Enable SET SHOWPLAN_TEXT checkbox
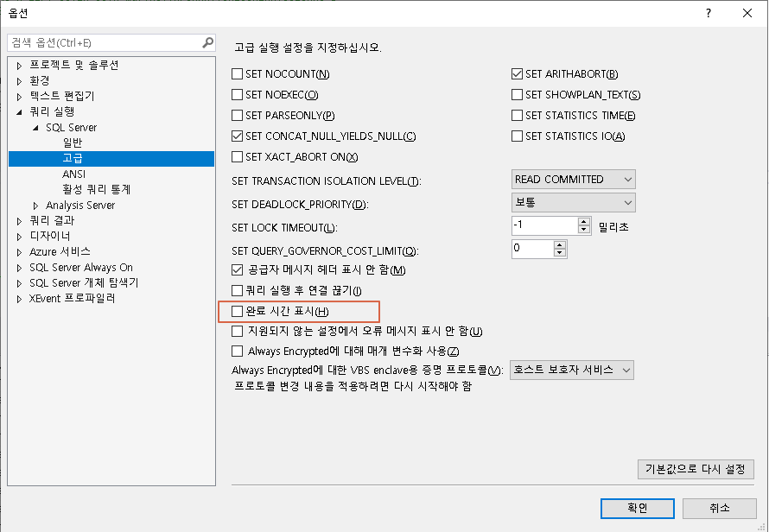The image size is (769, 532). (x=517, y=95)
